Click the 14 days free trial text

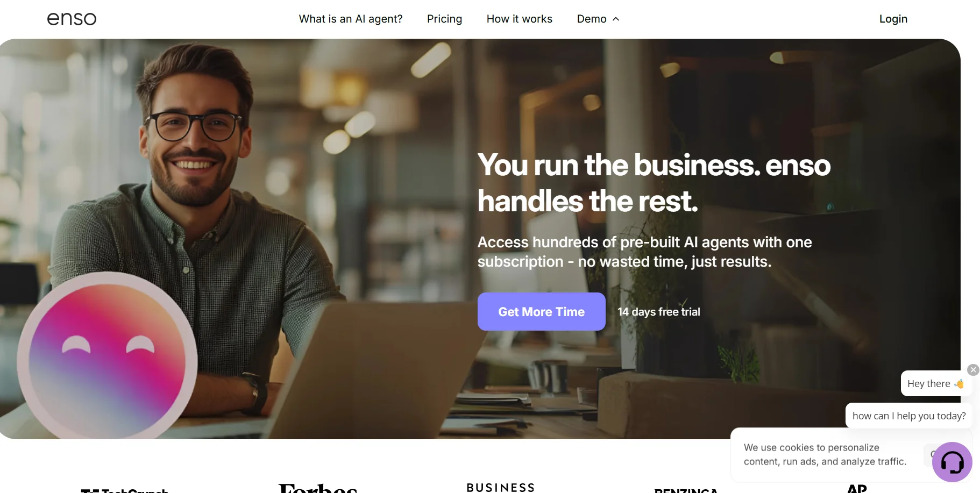[x=659, y=312]
